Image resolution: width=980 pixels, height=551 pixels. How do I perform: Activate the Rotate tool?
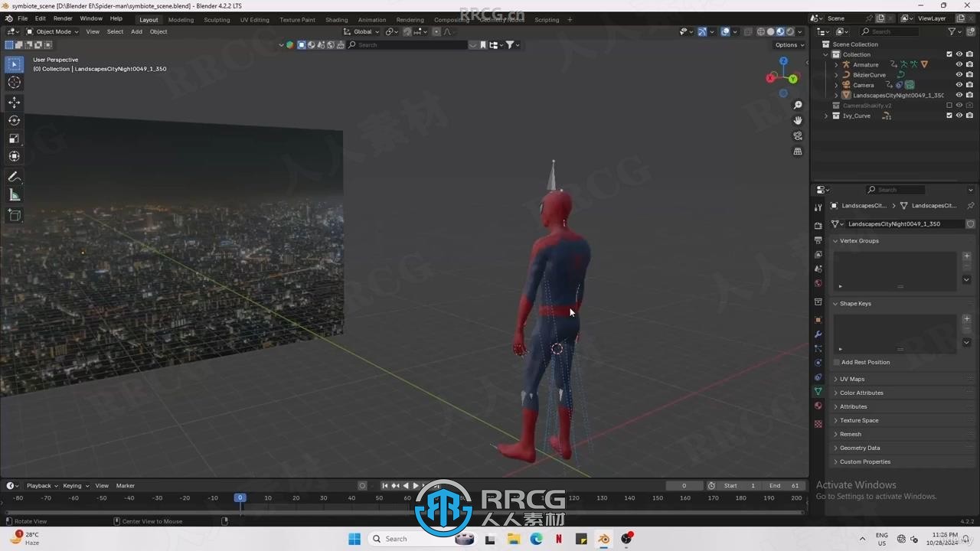click(x=14, y=120)
